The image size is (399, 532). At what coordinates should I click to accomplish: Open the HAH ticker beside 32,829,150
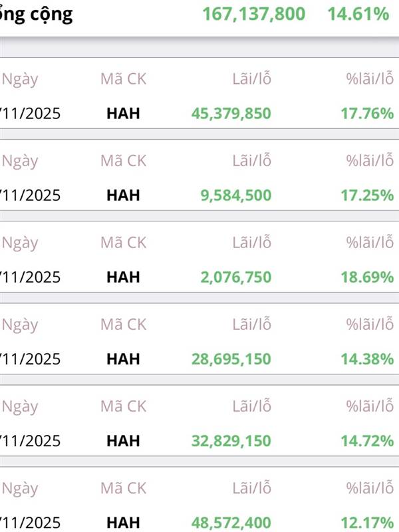[x=123, y=441]
